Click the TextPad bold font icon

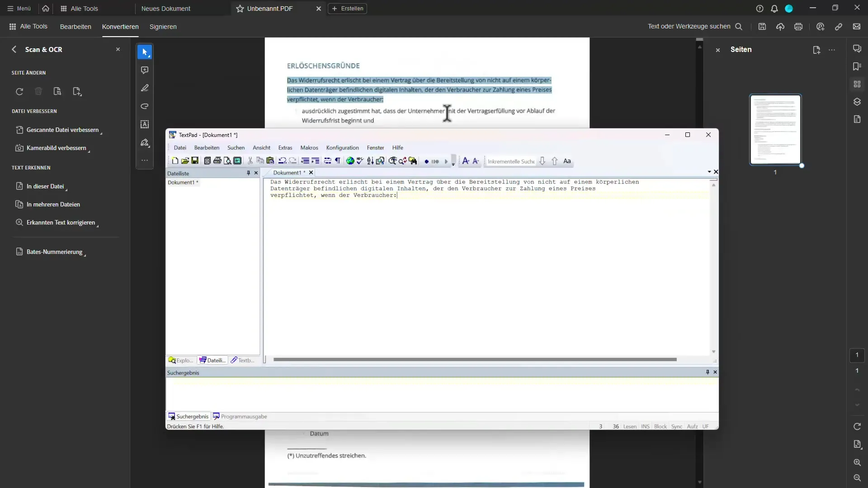point(567,161)
